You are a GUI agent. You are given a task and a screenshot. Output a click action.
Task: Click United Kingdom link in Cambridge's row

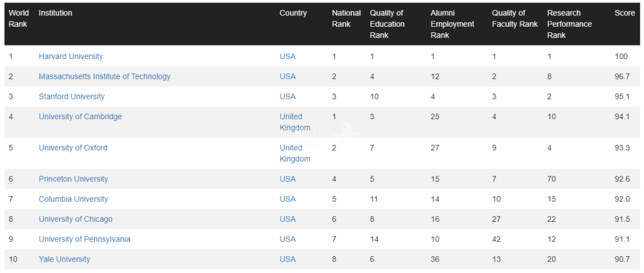[x=295, y=122]
